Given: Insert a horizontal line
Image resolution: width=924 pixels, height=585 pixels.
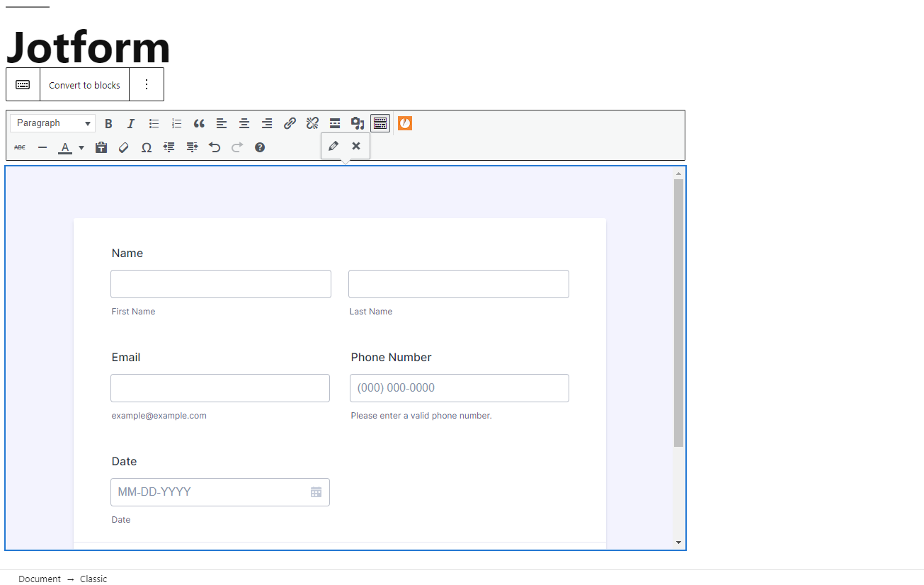Looking at the screenshot, I should [42, 147].
